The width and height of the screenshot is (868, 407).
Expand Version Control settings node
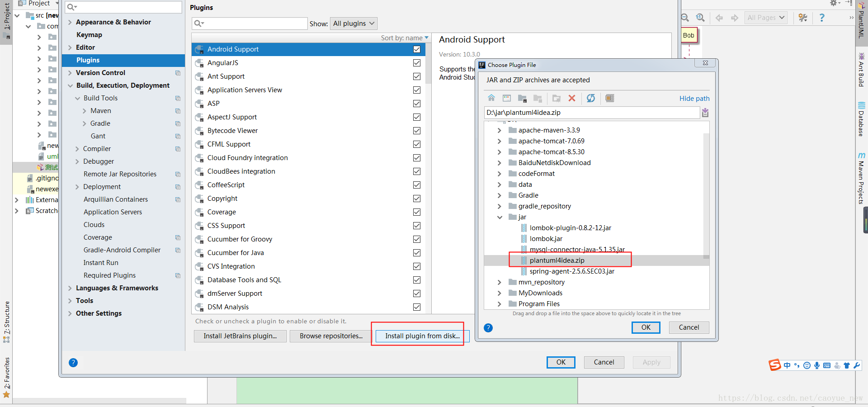(70, 73)
